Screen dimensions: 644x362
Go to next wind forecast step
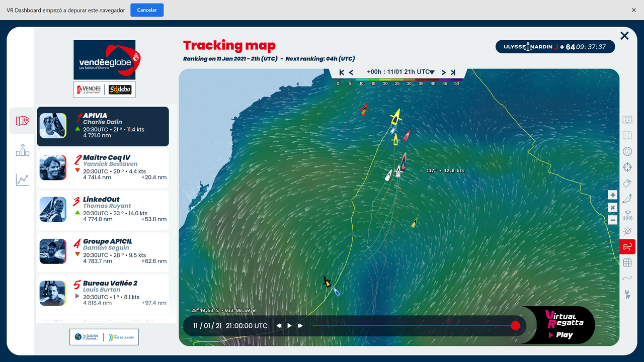pos(444,72)
